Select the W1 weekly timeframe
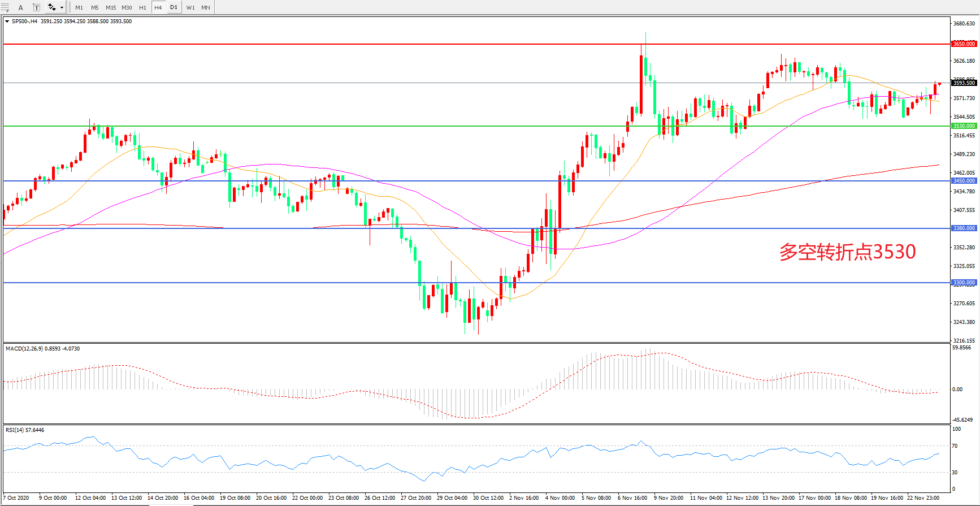Viewport: 980px width, 506px height. pyautogui.click(x=190, y=7)
